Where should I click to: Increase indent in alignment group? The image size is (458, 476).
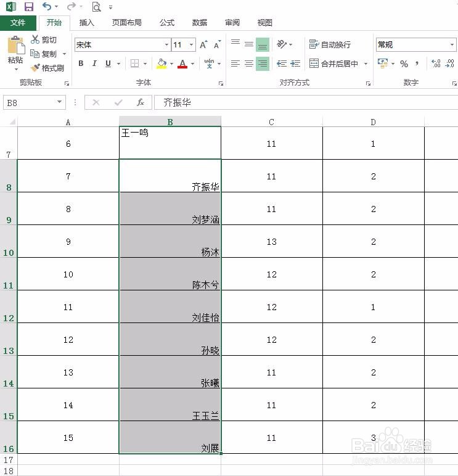(x=295, y=64)
